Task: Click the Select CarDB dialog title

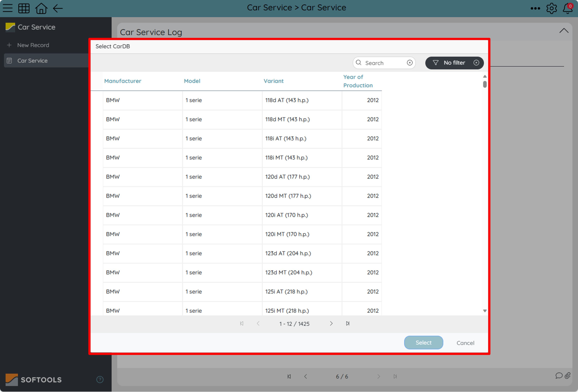Action: [113, 47]
